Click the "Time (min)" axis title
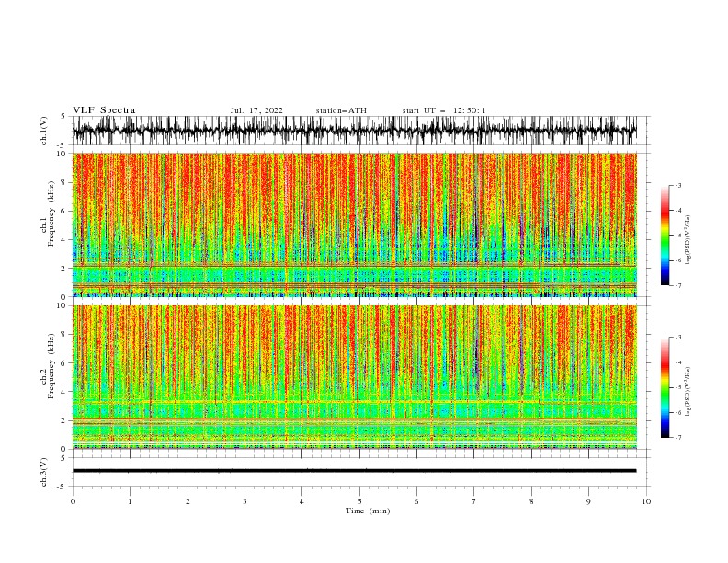The height and width of the screenshot is (563, 728). (x=368, y=511)
